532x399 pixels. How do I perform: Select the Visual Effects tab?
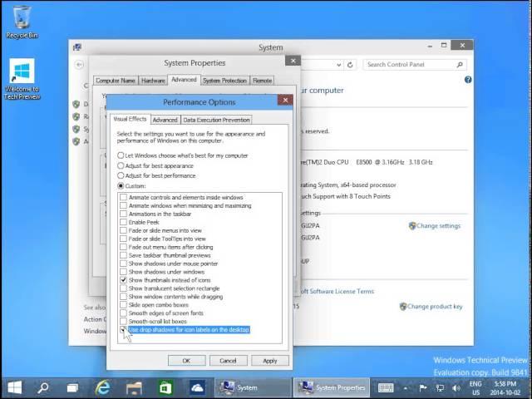tap(130, 119)
